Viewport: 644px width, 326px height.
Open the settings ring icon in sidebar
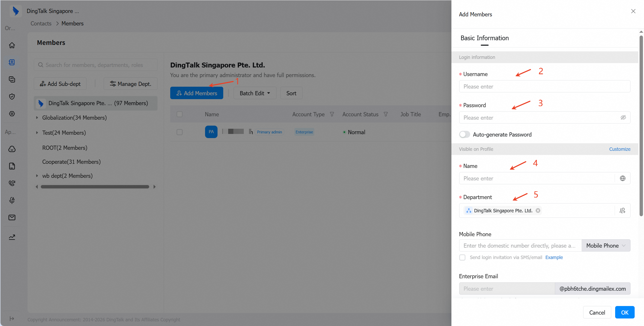pyautogui.click(x=12, y=114)
